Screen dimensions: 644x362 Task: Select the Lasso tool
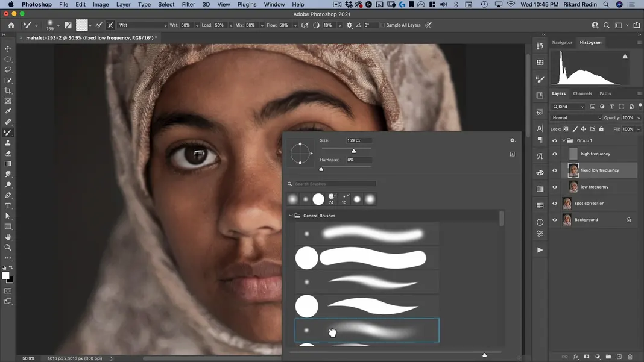(8, 69)
